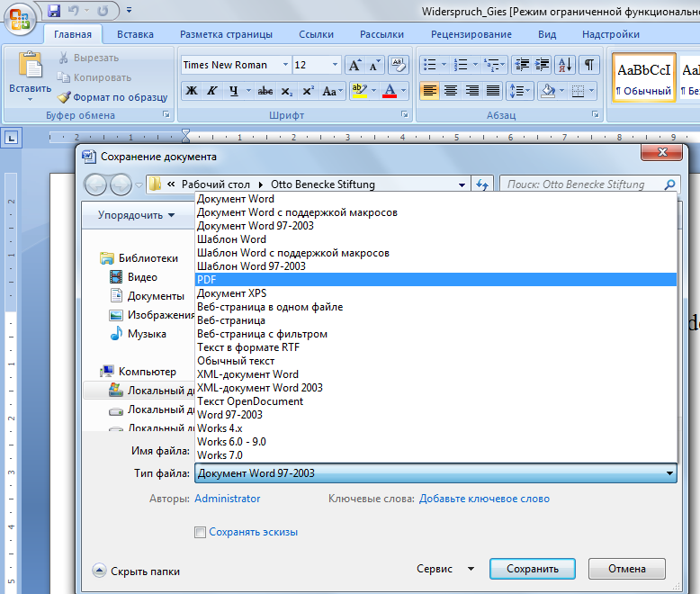Apply superscript formatting
Image resolution: width=700 pixels, height=594 pixels.
[x=308, y=91]
